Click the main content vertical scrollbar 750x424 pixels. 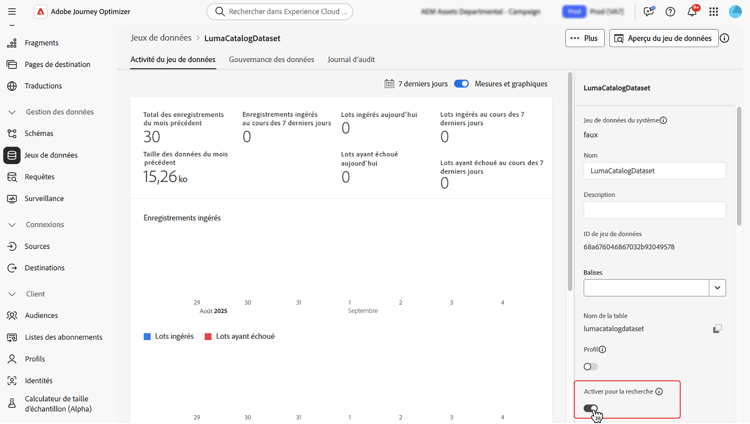coord(570,182)
